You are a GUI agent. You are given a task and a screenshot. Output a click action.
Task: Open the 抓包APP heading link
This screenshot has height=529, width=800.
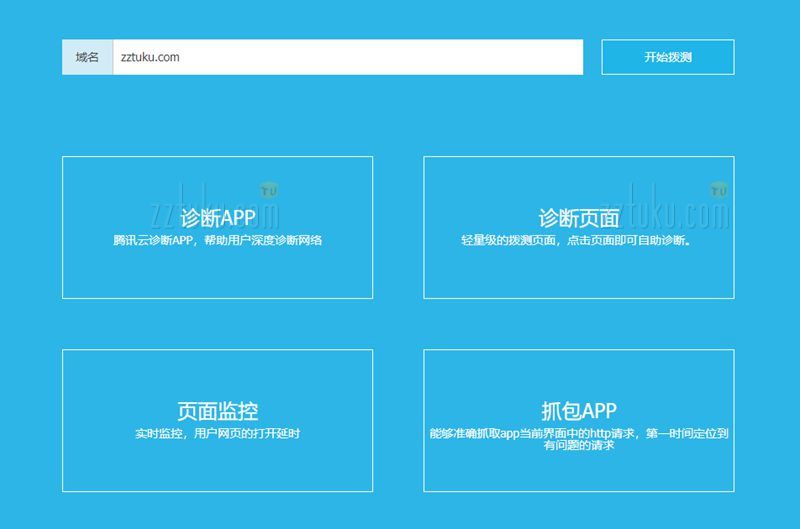[578, 411]
